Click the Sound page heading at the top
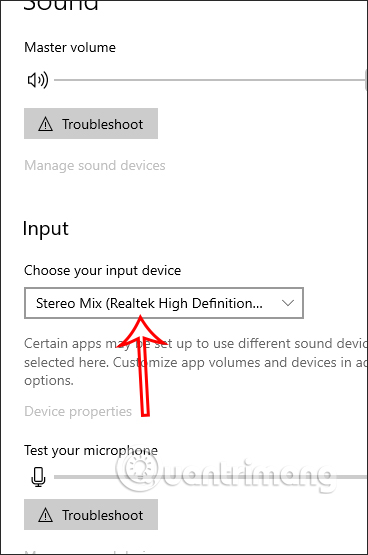 point(61,5)
